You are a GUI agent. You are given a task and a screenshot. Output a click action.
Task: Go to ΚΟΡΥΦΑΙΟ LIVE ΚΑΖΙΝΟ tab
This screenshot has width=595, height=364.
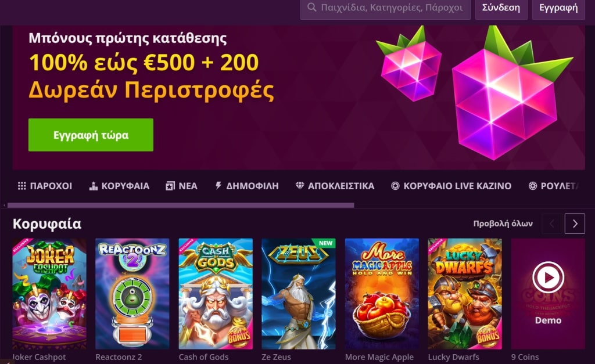pos(451,186)
